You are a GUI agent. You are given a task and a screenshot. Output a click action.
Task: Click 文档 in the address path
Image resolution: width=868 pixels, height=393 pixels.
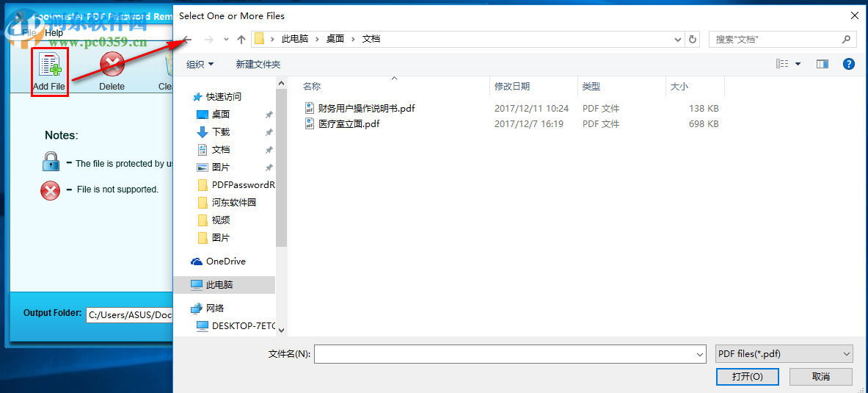click(x=371, y=40)
